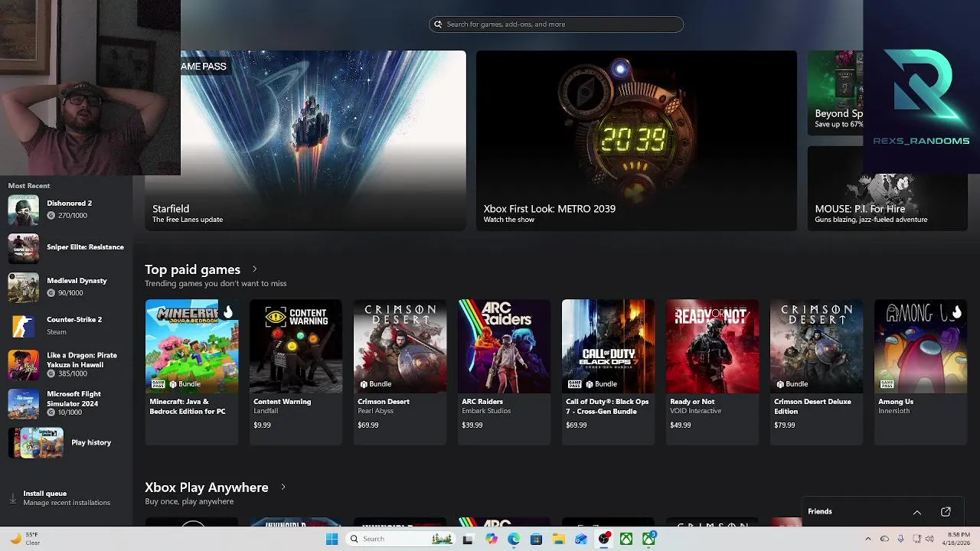Click the Install queue download icon
This screenshot has width=980, height=551.
point(13,498)
